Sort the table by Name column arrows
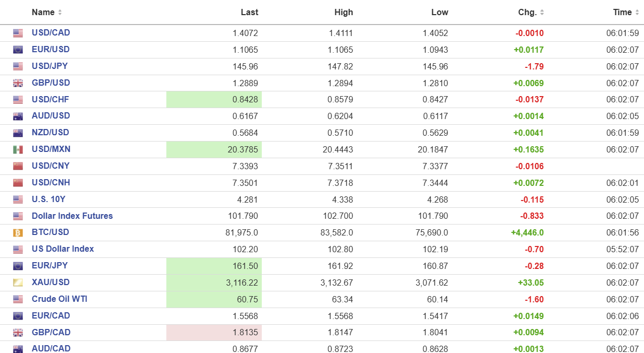 coord(60,13)
